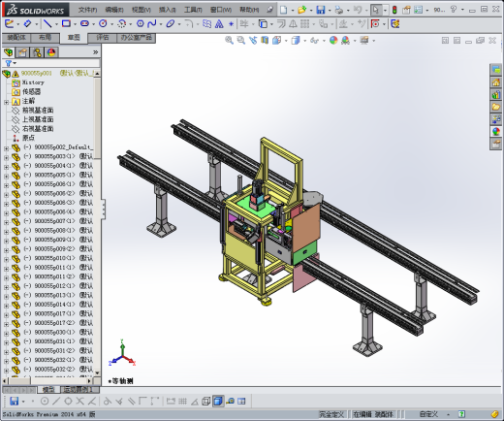
Task: Click the 自定义 status bar button
Action: click(x=428, y=414)
